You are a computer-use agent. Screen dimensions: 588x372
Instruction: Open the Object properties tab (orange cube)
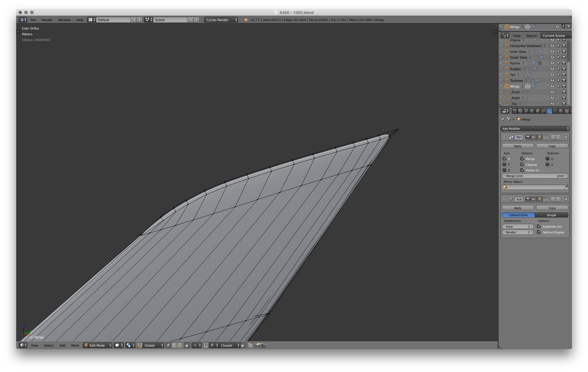[538, 111]
